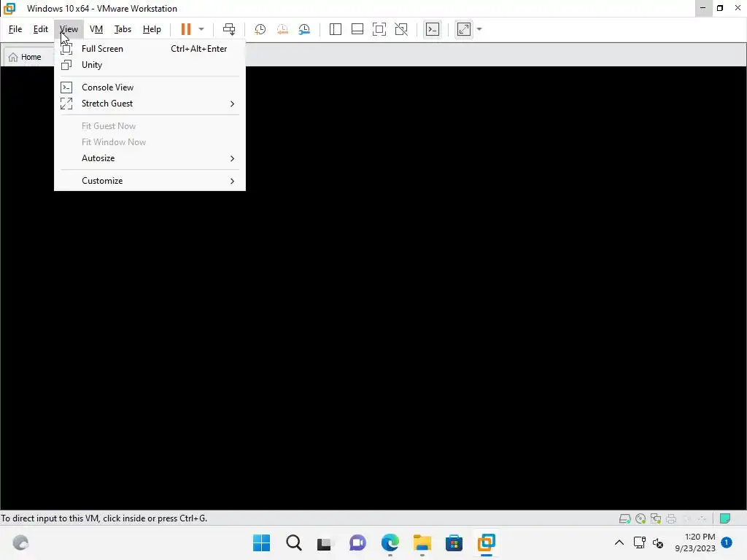Open the Help menu
Screen dimensions: 747x560
coord(152,29)
